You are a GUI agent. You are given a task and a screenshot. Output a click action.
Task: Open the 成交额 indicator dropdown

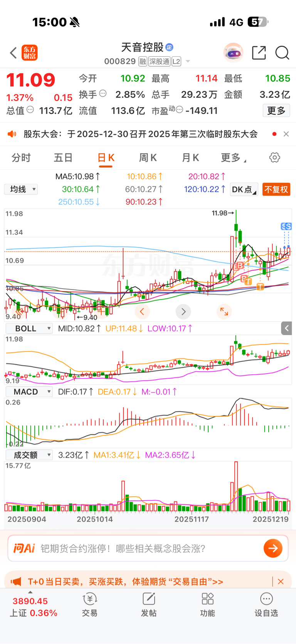pos(29,455)
